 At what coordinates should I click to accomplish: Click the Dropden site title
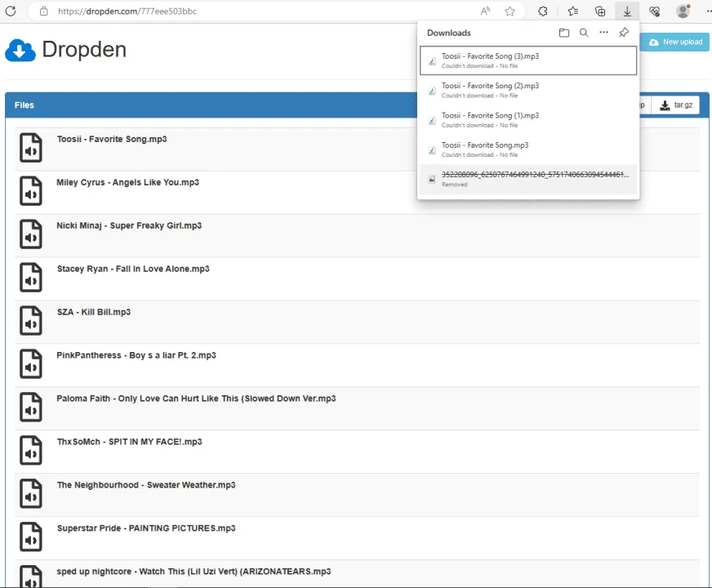[84, 50]
